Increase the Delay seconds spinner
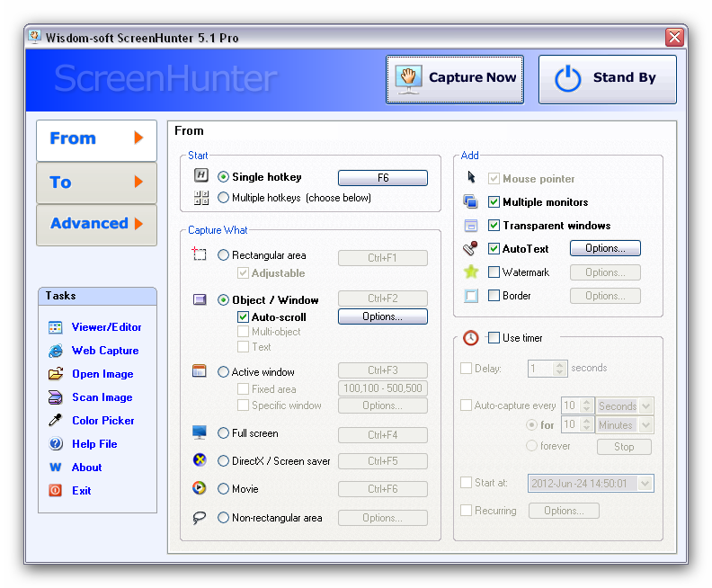712x588 pixels. [559, 364]
